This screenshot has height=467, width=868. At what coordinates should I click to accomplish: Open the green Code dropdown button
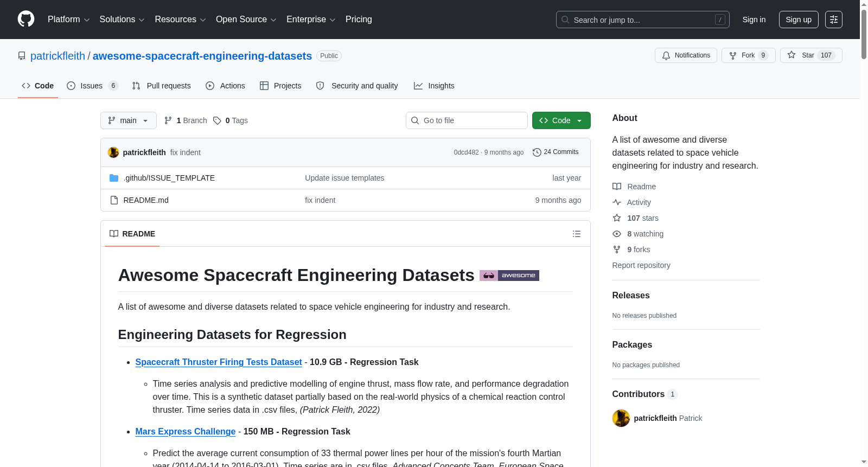coord(561,120)
